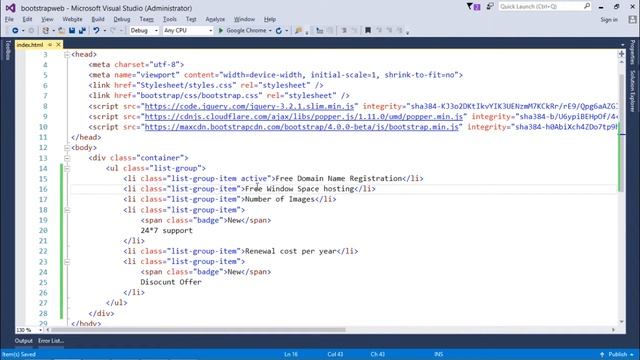This screenshot has width=640, height=360.
Task: Pin the index.html tab
Action: tap(50, 44)
